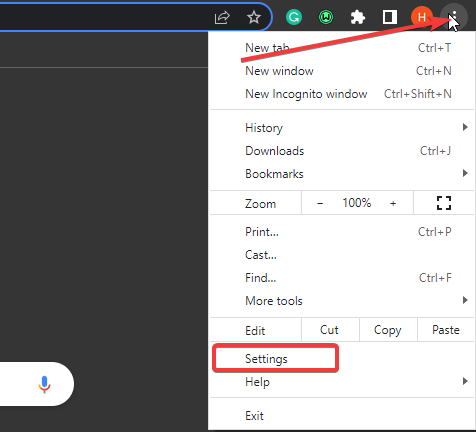
Task: Open the Grammarly extension icon
Action: coord(294,17)
